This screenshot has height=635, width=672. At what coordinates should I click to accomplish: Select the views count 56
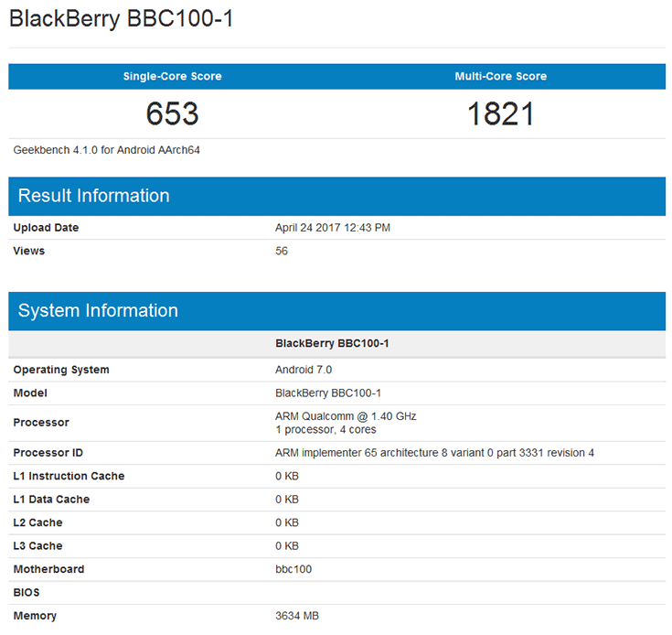pyautogui.click(x=282, y=251)
